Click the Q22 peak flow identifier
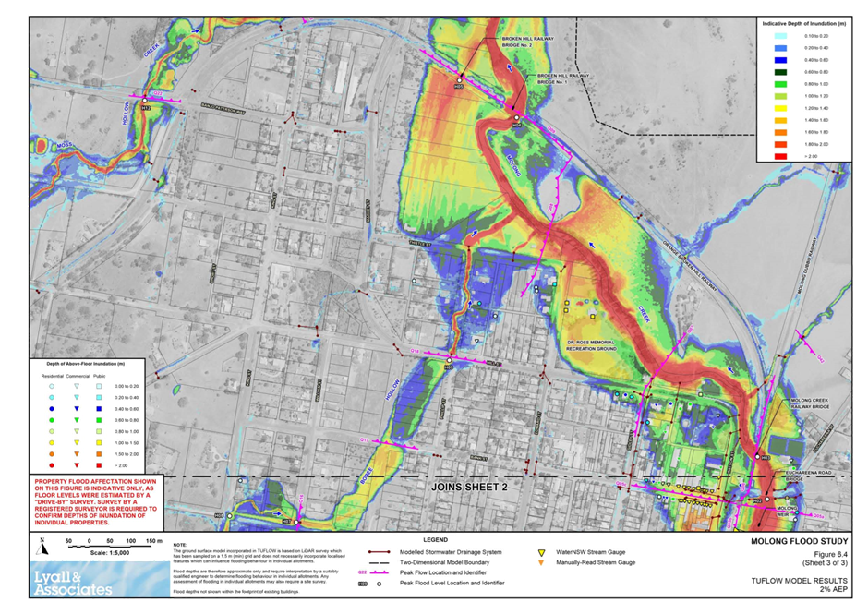The image size is (868, 614). 158,93
